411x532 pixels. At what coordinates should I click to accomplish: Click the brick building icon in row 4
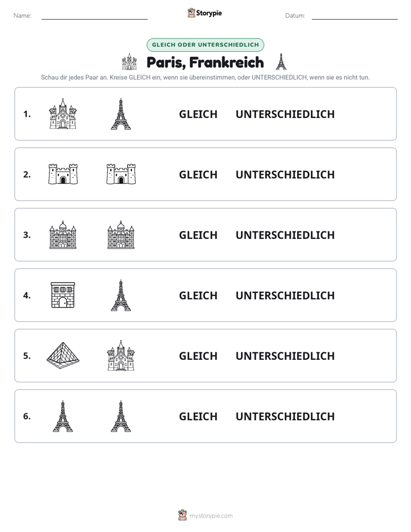point(63,295)
